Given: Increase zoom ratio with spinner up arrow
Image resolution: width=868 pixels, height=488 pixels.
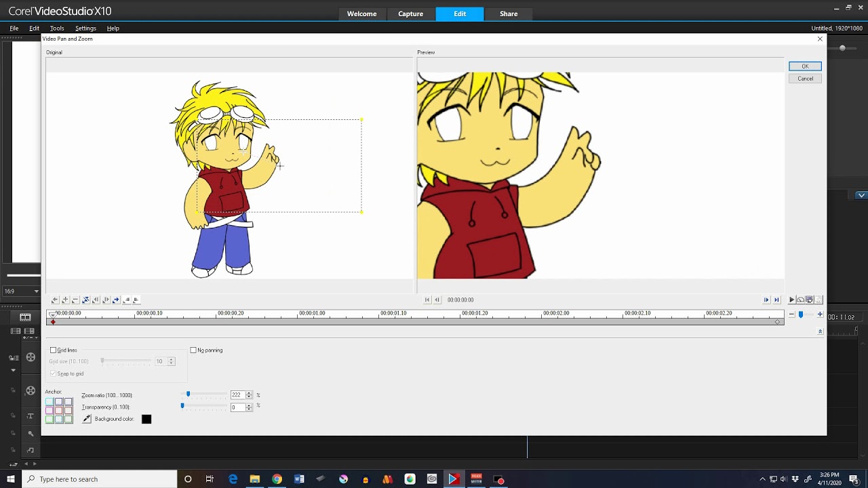Looking at the screenshot, I should coord(249,393).
